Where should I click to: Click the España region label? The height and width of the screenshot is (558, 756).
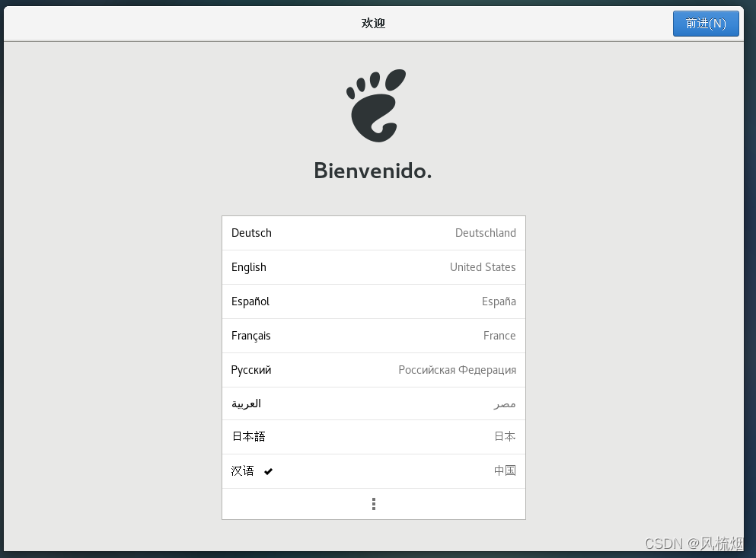point(499,301)
